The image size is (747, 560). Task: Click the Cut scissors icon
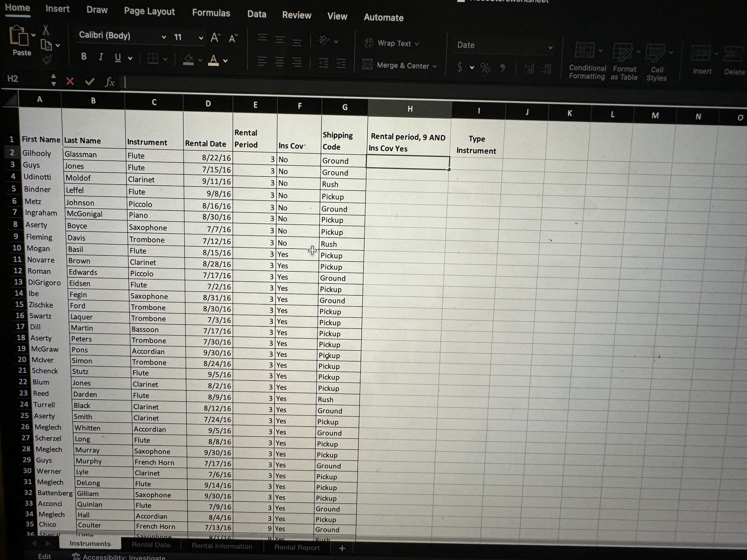[46, 30]
